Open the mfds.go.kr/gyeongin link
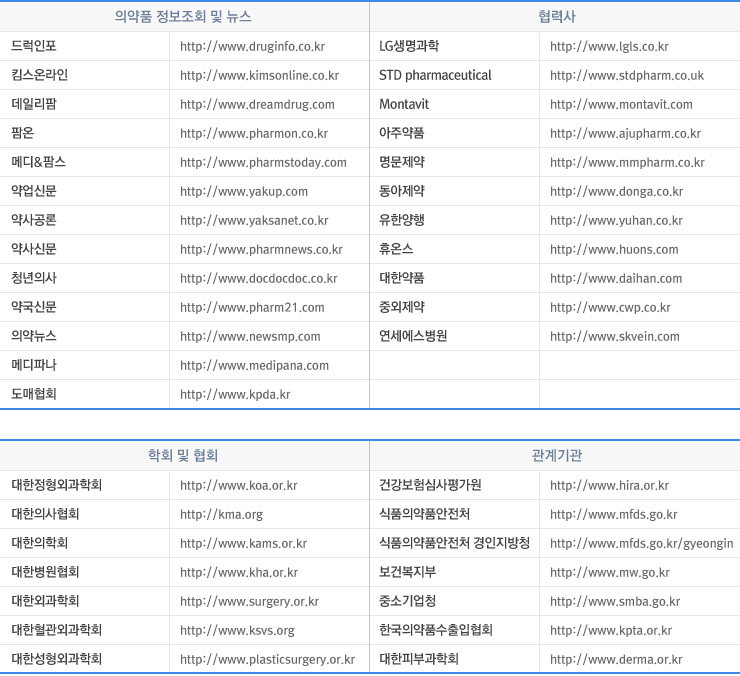The image size is (740, 676). (x=642, y=544)
